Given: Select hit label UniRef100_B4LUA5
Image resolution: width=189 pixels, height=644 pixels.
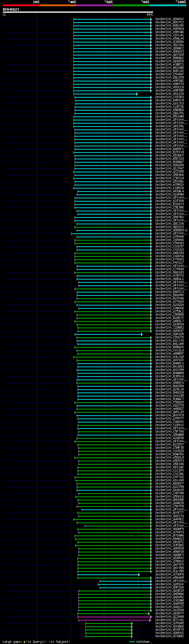Looking at the screenshot, I should click(170, 344).
